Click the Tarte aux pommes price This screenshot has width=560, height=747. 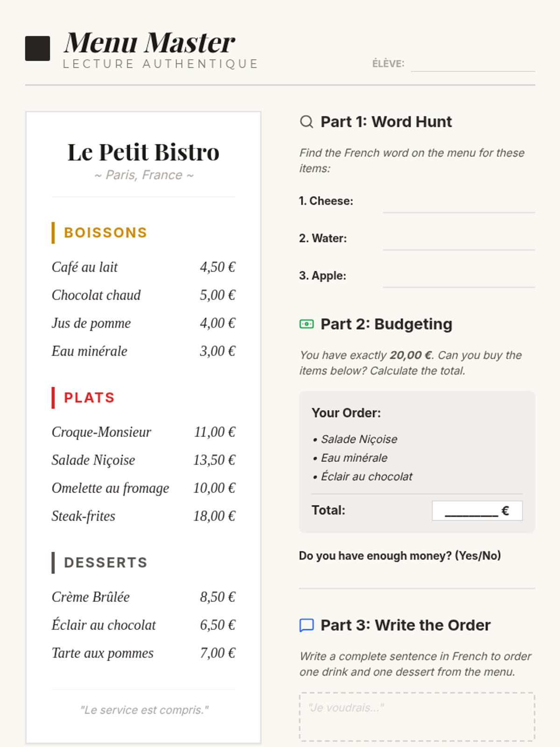pyautogui.click(x=217, y=653)
